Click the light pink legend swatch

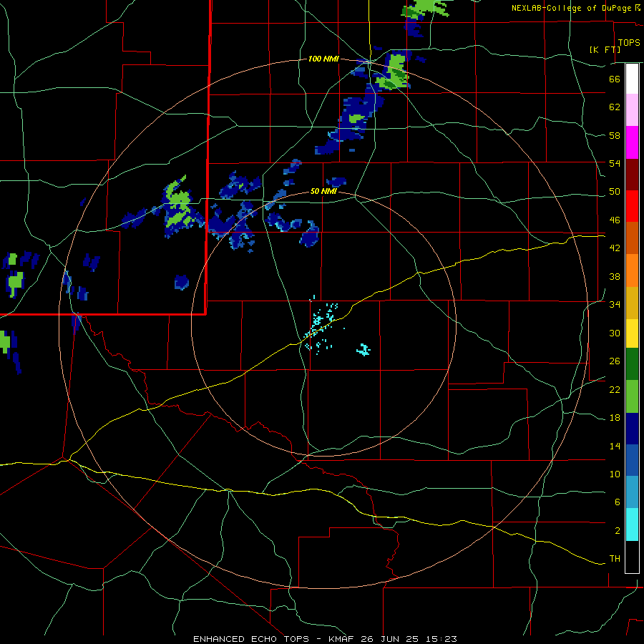(632, 110)
